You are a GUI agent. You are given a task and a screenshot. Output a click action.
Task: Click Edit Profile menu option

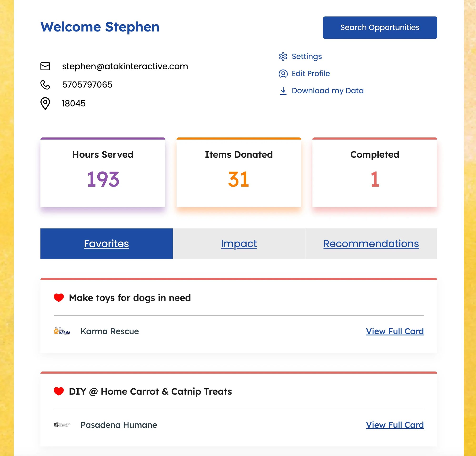[311, 73]
